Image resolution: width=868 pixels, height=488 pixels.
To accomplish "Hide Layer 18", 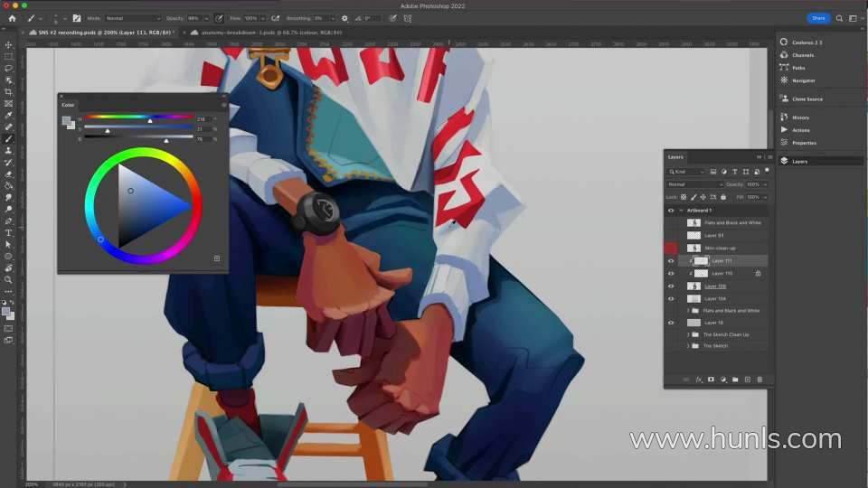I will pyautogui.click(x=671, y=323).
